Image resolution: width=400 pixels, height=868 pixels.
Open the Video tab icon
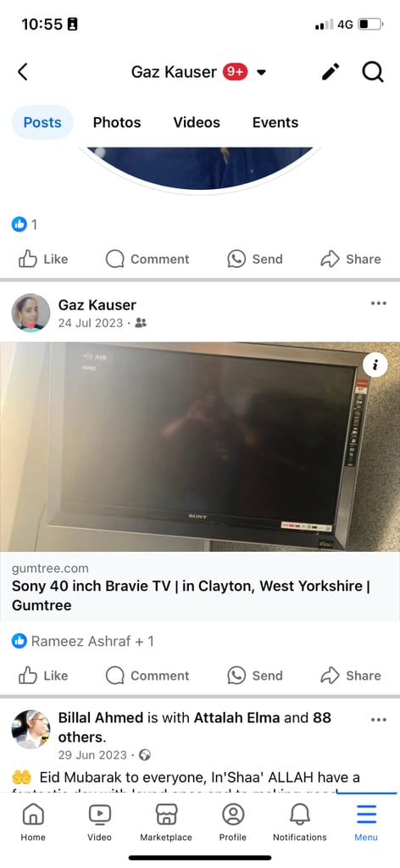100,822
